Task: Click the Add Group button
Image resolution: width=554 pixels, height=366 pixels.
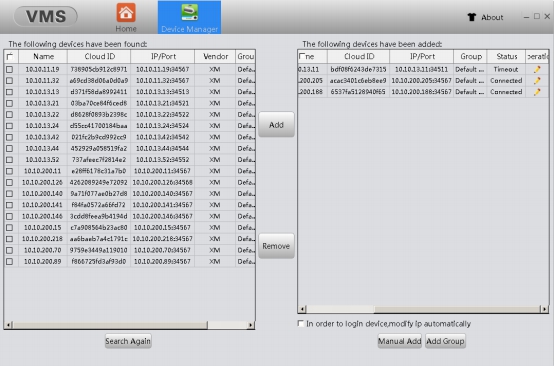Action: [x=445, y=341]
